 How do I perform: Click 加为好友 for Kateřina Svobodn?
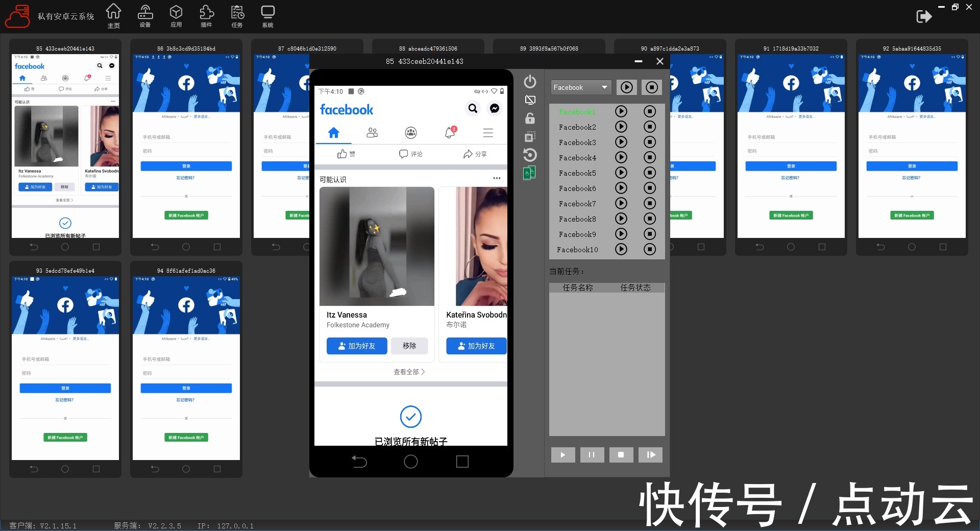(476, 346)
